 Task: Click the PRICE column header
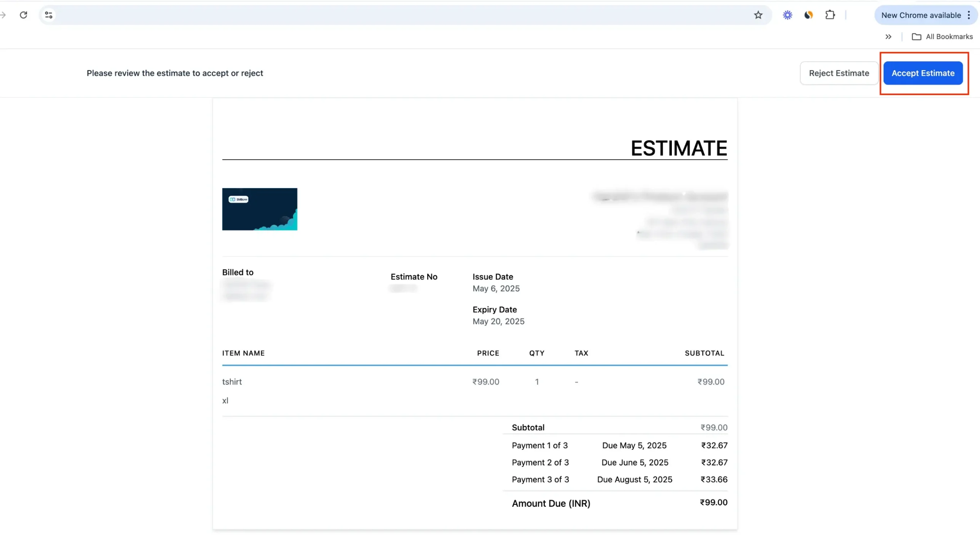488,353
